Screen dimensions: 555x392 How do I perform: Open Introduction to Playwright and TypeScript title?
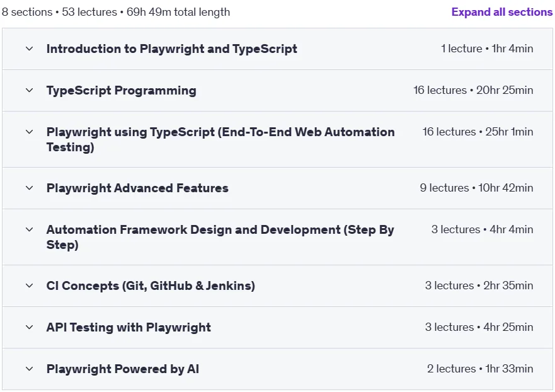(172, 49)
